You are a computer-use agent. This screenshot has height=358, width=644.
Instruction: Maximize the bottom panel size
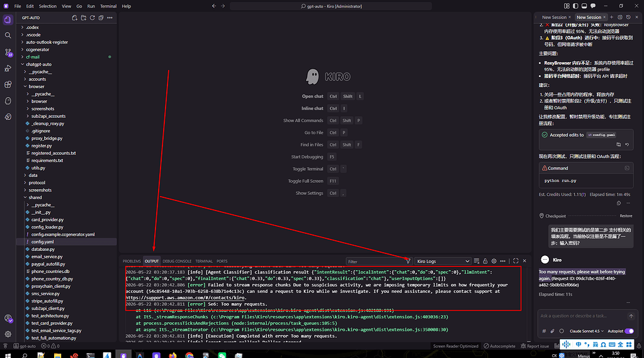[516, 261]
